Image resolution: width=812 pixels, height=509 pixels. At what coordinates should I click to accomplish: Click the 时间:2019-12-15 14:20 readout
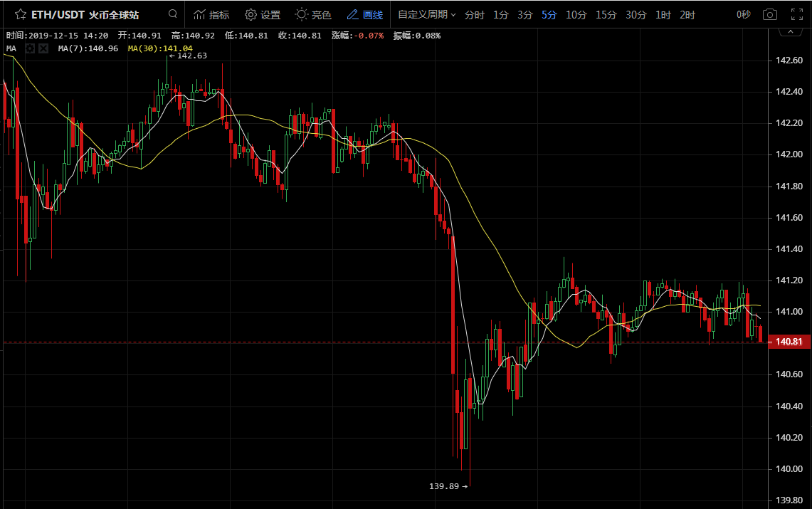[57, 36]
